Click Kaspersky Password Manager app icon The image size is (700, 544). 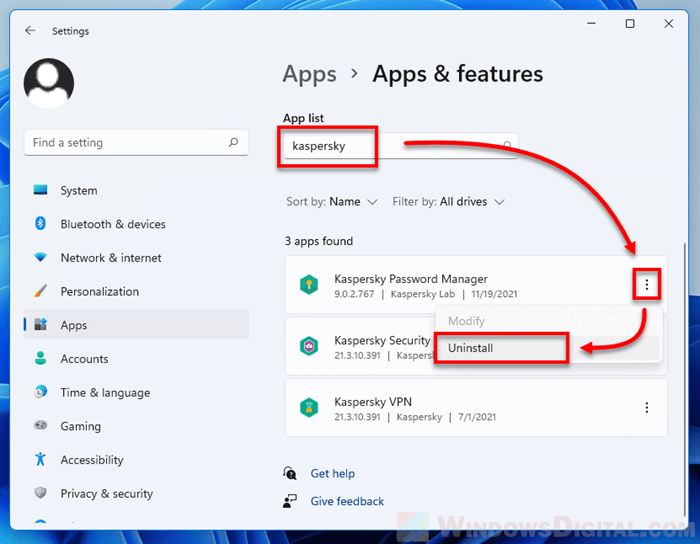(x=309, y=285)
